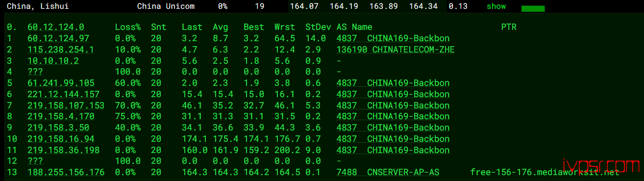644x181 pixels.
Task: Open IP link 115.238.254.1
Action: tap(61, 50)
